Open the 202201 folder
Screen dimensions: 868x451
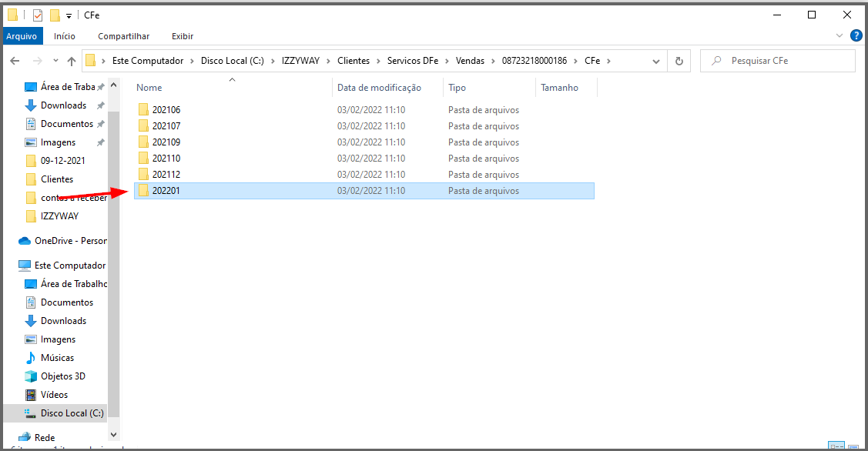tap(166, 191)
